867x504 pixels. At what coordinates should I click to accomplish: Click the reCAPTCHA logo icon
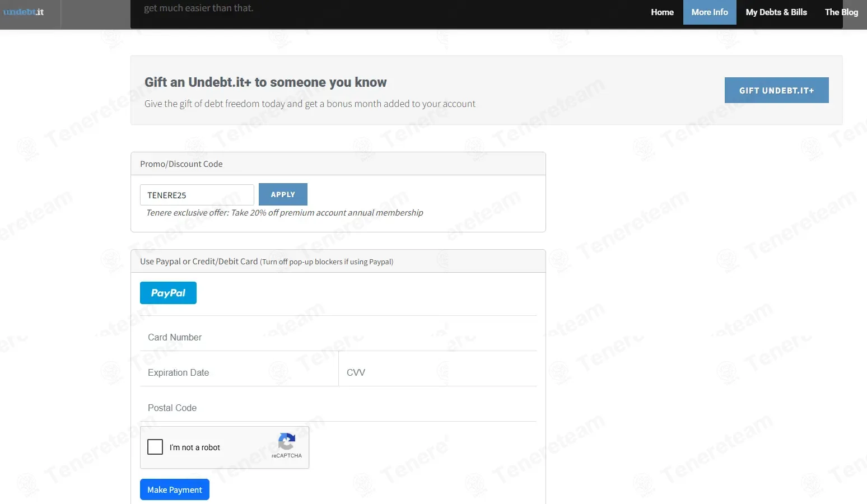click(286, 442)
